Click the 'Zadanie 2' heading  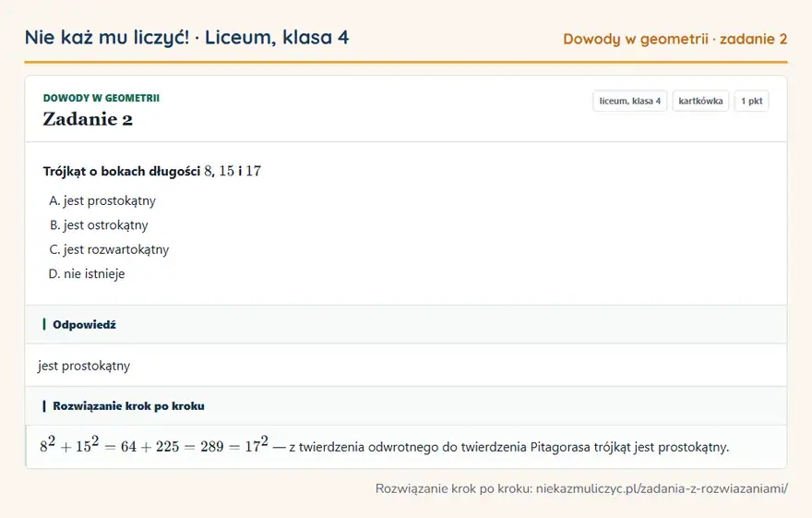point(88,119)
